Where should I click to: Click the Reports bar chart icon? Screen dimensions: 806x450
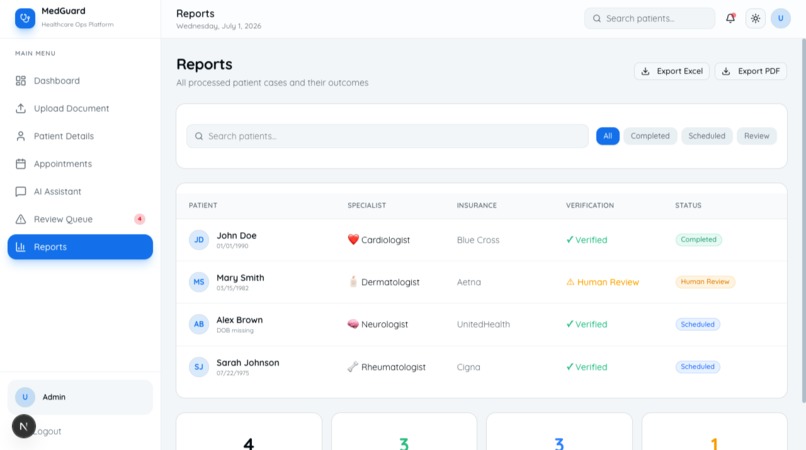pos(21,247)
